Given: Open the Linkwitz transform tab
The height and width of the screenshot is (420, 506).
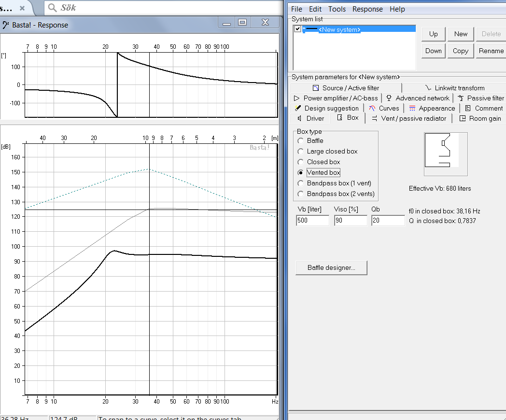Looking at the screenshot, I should 454,88.
